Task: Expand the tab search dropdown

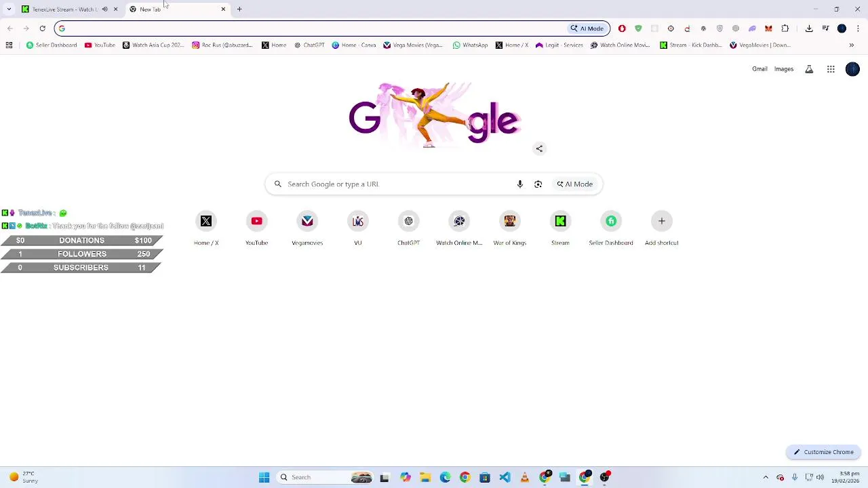Action: click(9, 9)
